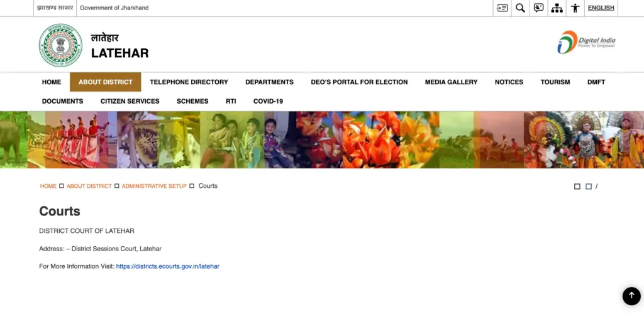Open the About District menu

tap(105, 82)
